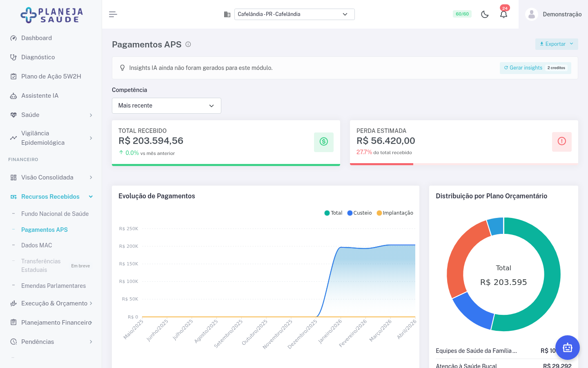Click the Assistente IA robot icon
The image size is (588, 368).
(x=13, y=96)
